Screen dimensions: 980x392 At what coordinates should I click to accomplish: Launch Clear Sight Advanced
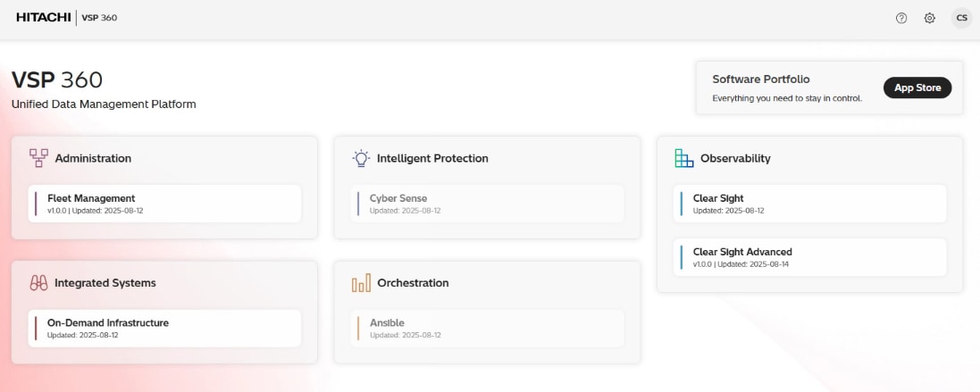[810, 257]
